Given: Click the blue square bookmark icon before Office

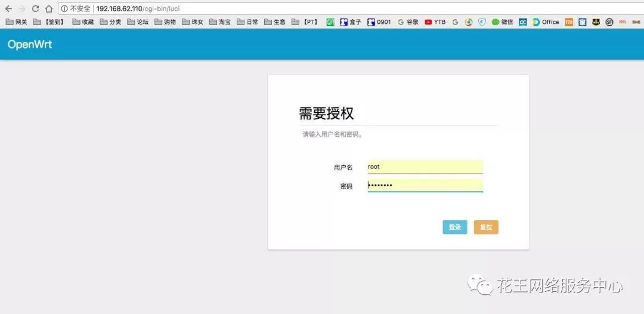Looking at the screenshot, I should pyautogui.click(x=523, y=22).
